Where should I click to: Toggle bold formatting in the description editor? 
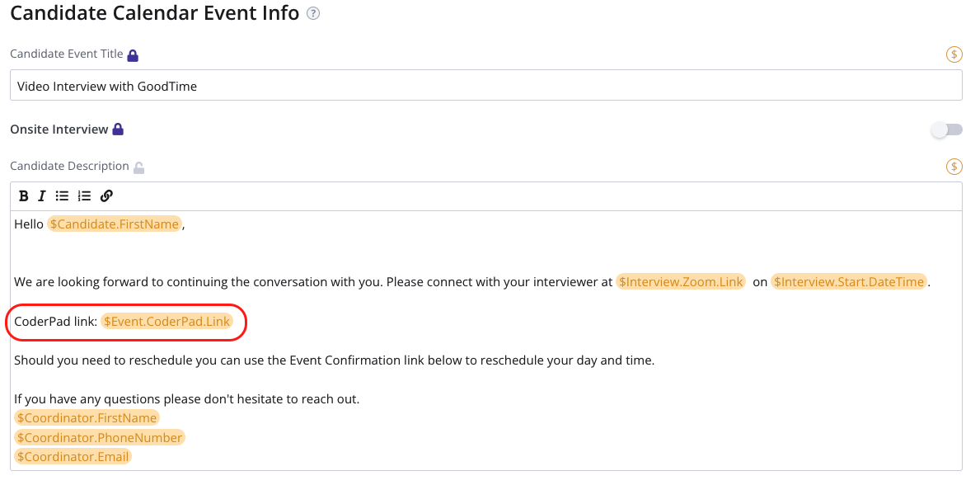tap(23, 196)
